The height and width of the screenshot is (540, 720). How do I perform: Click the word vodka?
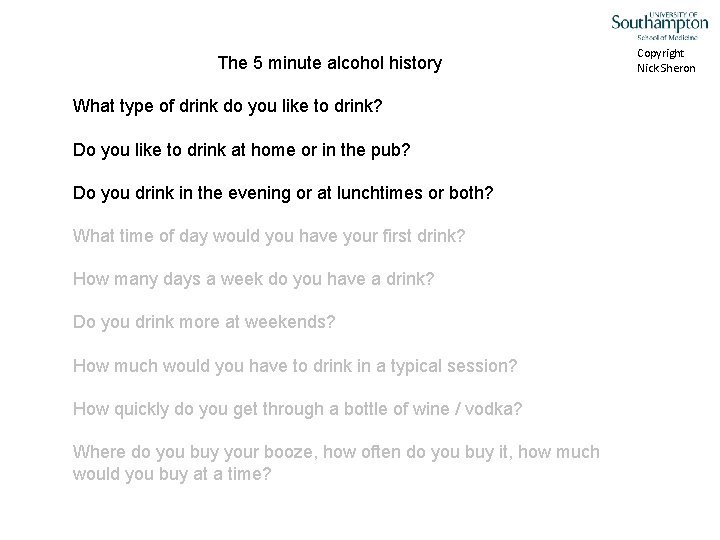(497, 409)
